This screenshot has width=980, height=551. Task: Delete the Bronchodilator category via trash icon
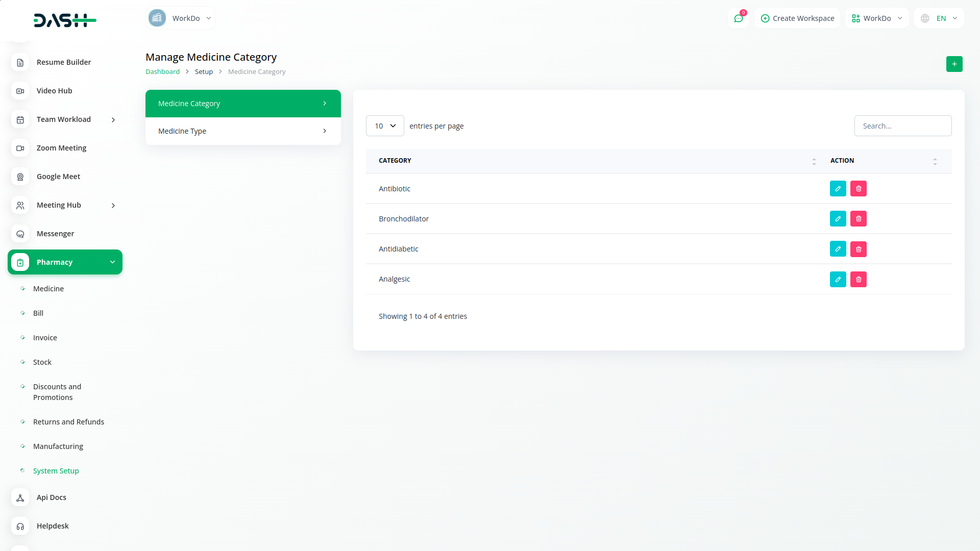tap(858, 219)
